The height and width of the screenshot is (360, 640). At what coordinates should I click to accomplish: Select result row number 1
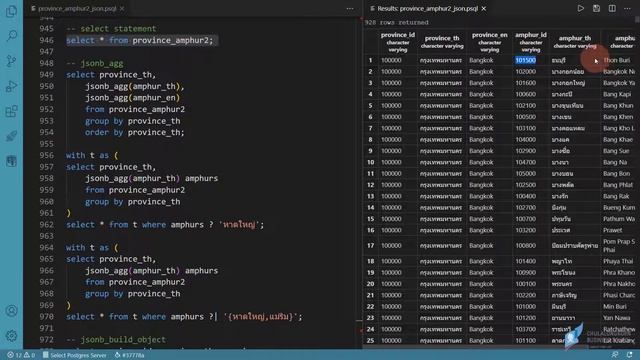[x=370, y=60]
